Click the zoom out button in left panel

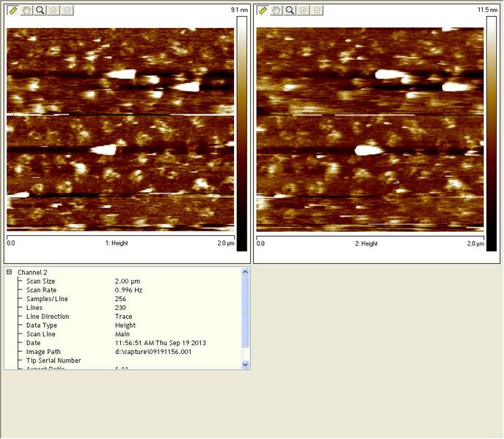67,10
